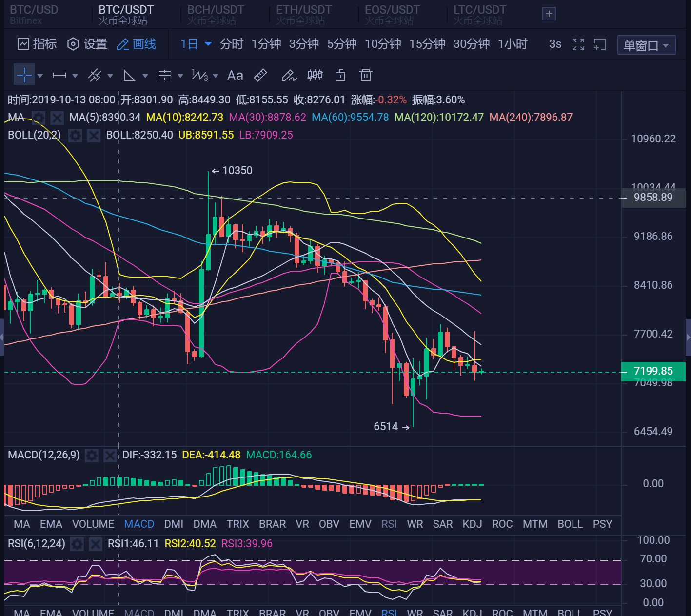Open MACD(12,26,9) settings gear
The width and height of the screenshot is (691, 616).
coord(92,456)
